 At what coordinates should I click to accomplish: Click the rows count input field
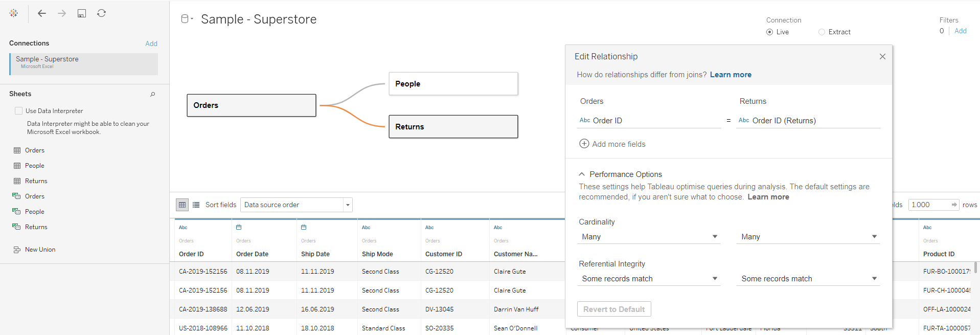(x=929, y=205)
